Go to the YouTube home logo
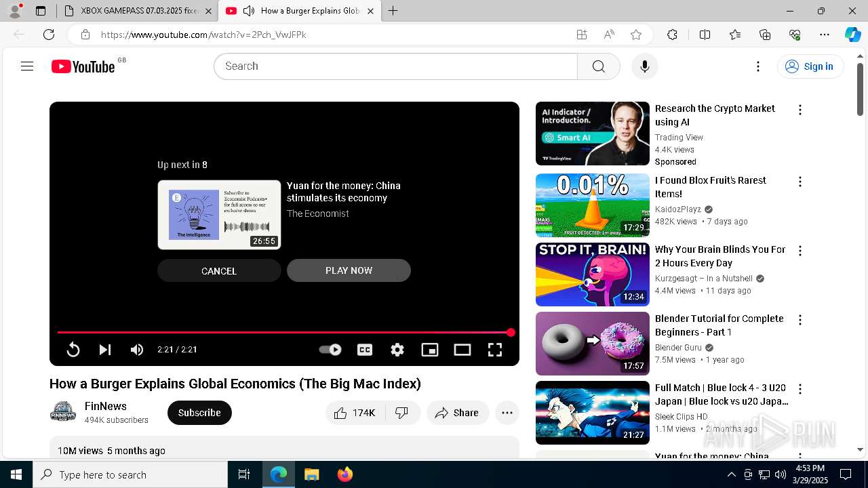This screenshot has height=488, width=868. click(83, 66)
